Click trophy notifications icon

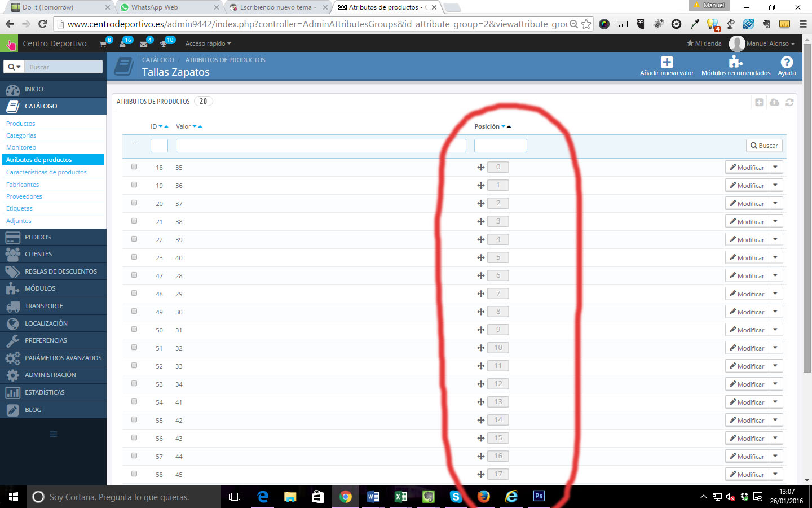point(164,44)
